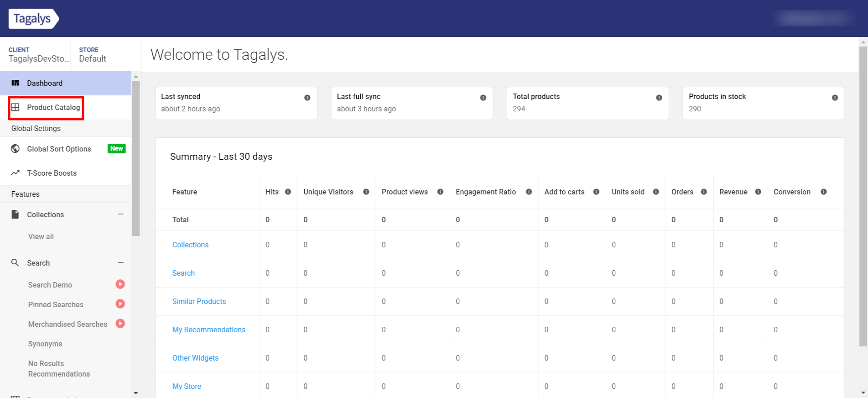Click the Collections document icon in sidebar
The width and height of the screenshot is (868, 398).
(x=15, y=214)
